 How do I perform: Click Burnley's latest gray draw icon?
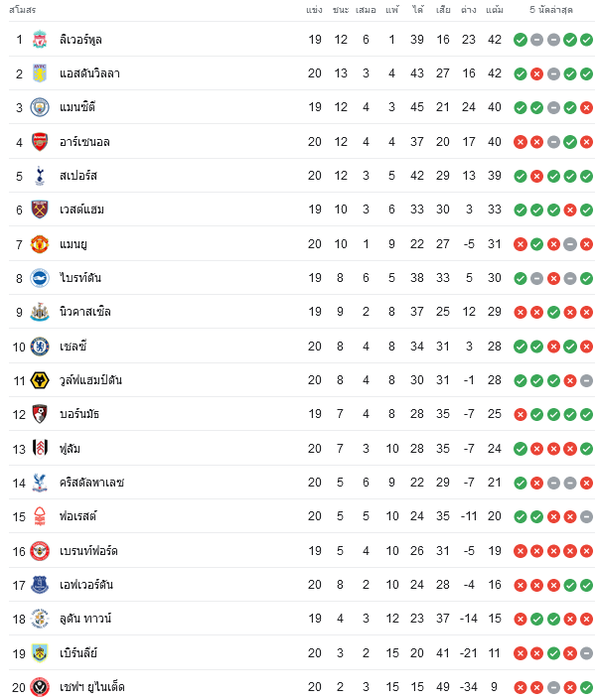[x=586, y=653]
